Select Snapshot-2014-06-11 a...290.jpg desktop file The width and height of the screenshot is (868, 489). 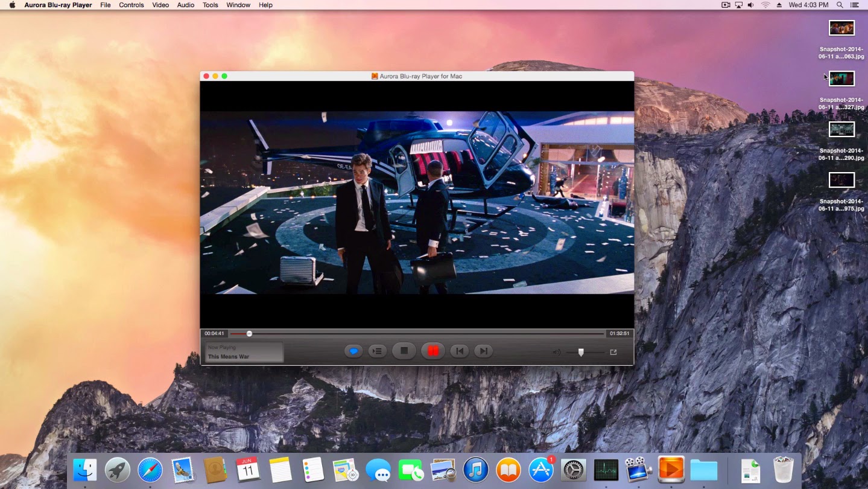click(841, 141)
